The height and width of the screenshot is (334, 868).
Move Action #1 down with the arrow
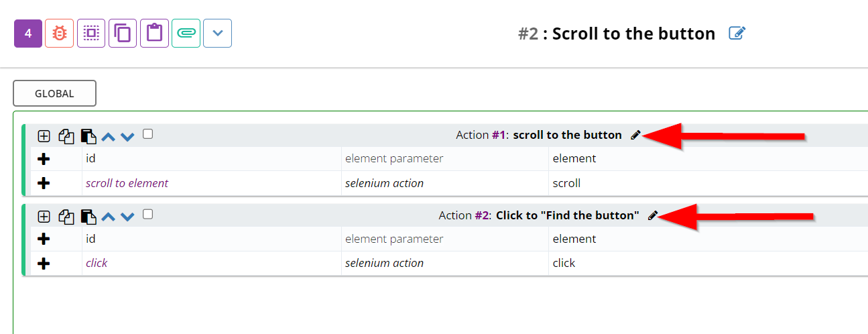pyautogui.click(x=127, y=137)
